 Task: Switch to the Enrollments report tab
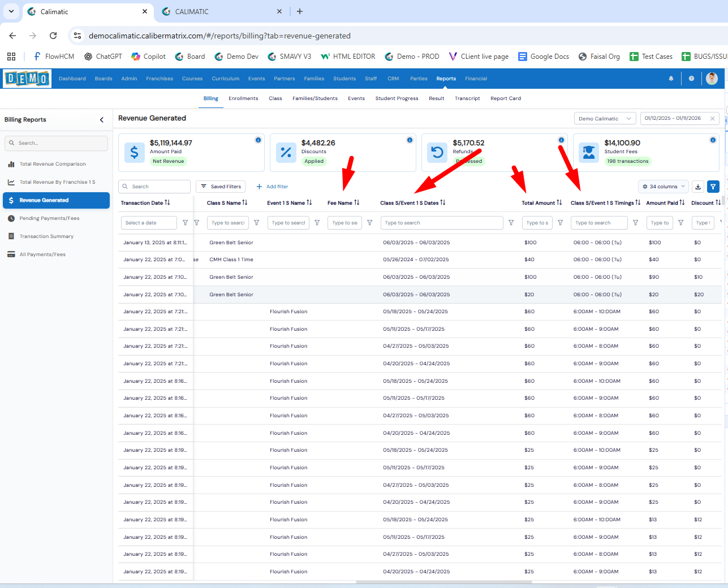pos(243,98)
